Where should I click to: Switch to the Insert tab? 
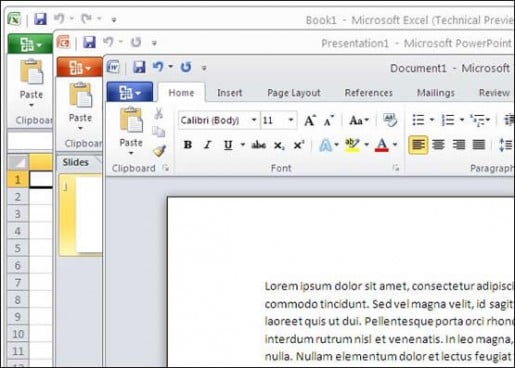(x=230, y=93)
